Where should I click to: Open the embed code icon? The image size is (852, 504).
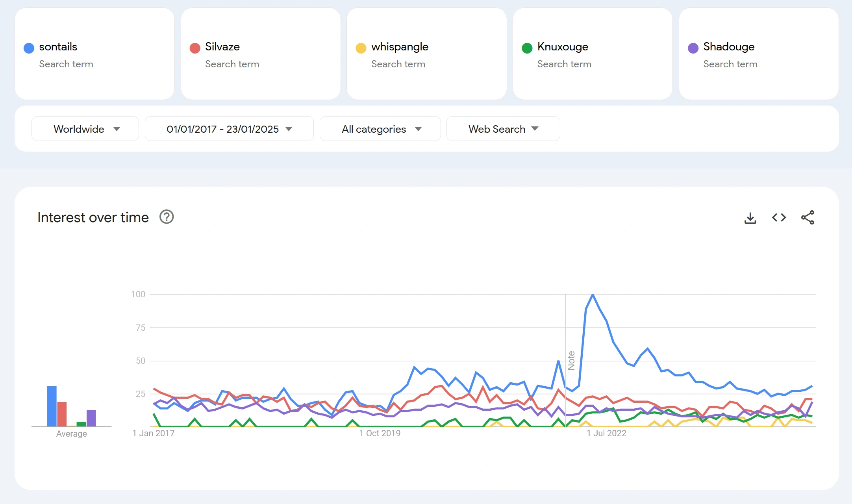[x=779, y=218]
